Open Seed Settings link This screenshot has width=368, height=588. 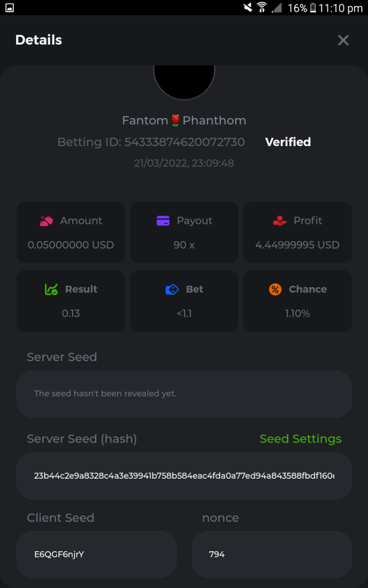point(300,439)
